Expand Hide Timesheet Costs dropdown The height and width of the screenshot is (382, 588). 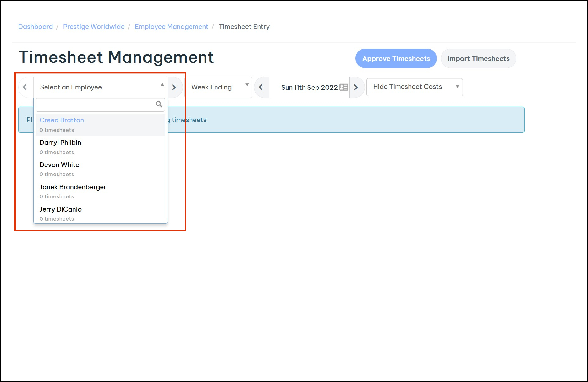[414, 87]
